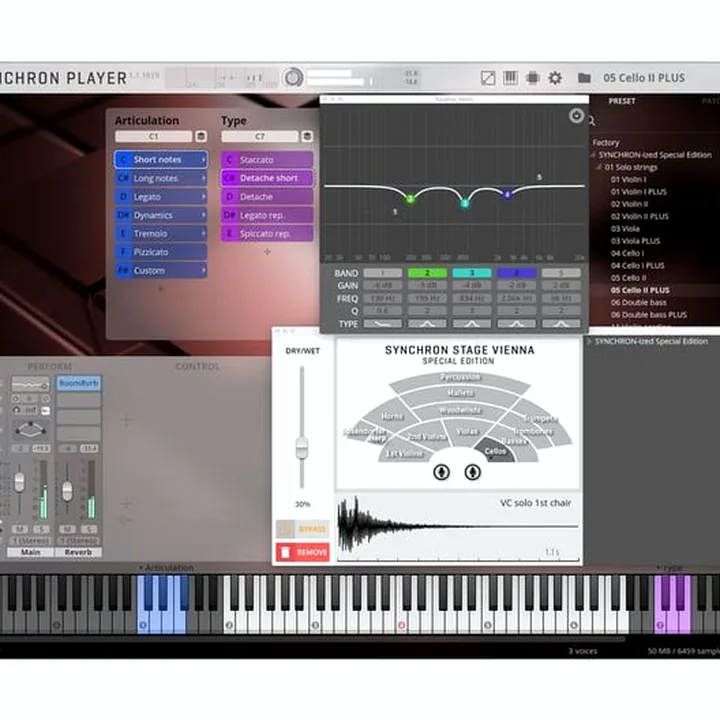Select band 3 bell filter type
The image size is (720, 720).
coord(472,324)
